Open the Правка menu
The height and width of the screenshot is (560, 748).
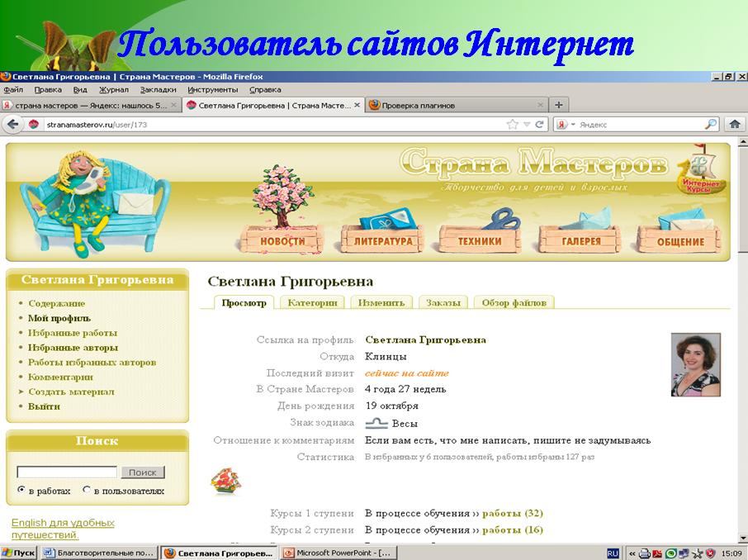pos(48,90)
